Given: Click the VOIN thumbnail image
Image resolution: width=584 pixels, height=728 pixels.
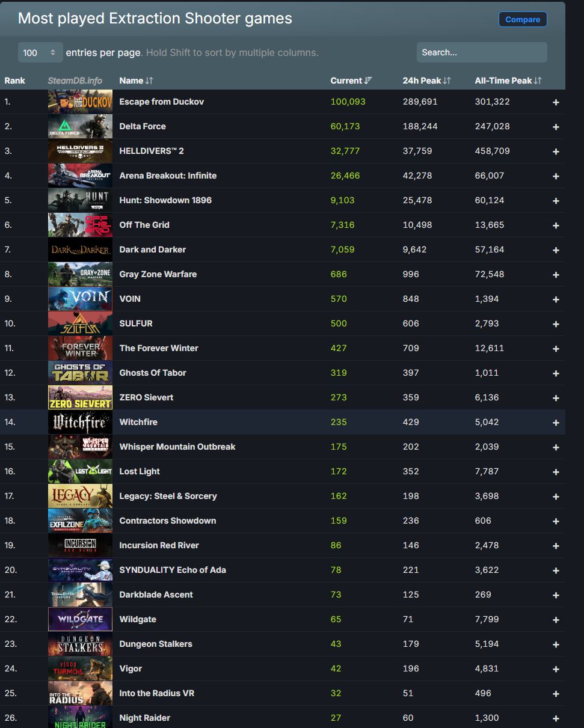Looking at the screenshot, I should 80,299.
